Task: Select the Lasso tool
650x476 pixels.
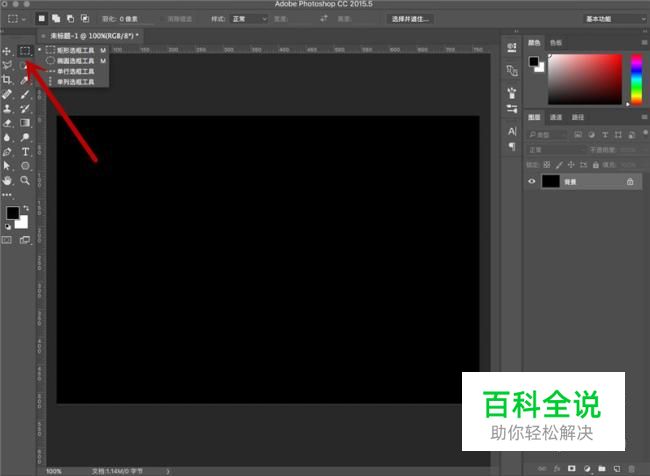Action: click(x=7, y=65)
